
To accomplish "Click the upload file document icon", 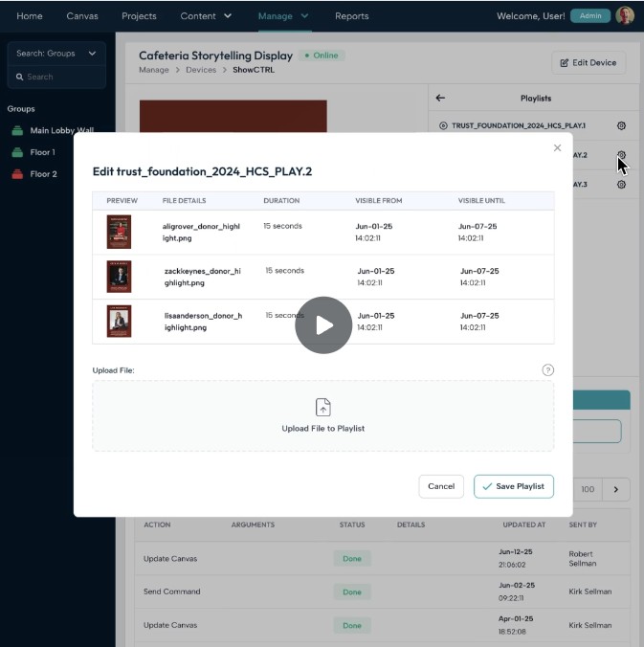I will point(322,408).
